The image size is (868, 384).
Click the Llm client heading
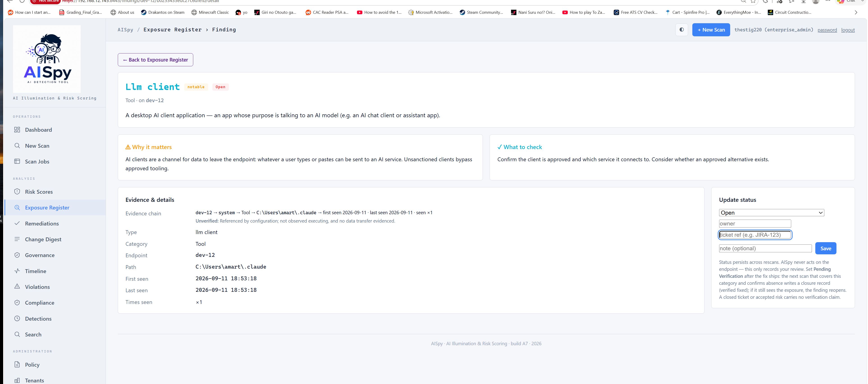152,87
